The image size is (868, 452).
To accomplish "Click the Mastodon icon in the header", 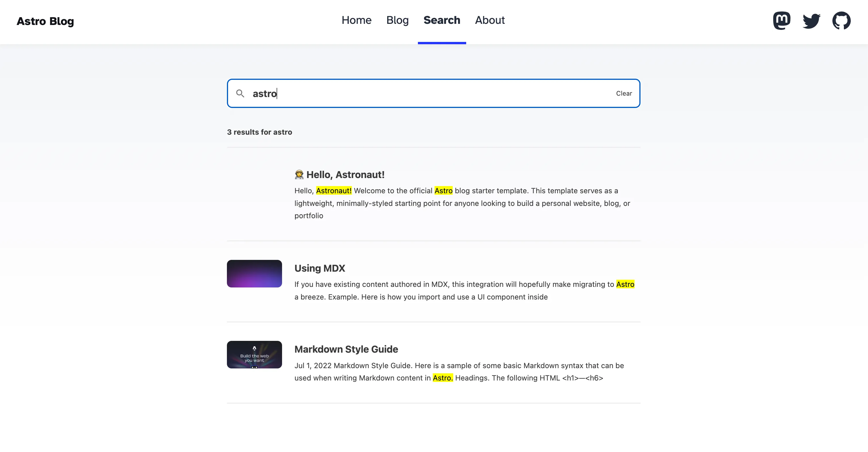I will pyautogui.click(x=782, y=20).
